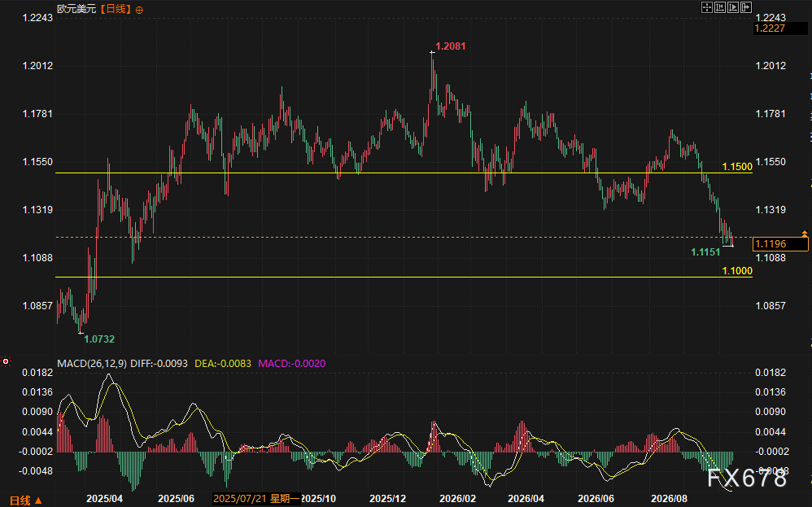
Task: Open the 日线 period dropdown at bottom left
Action: 26,500
